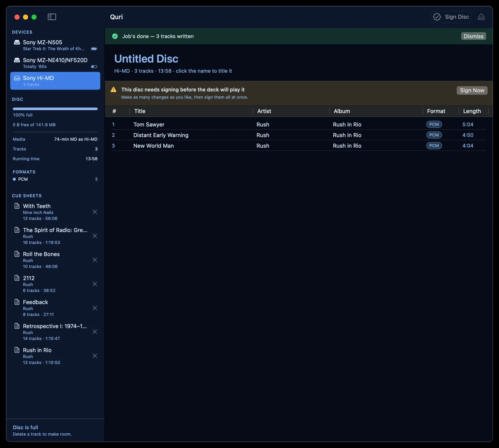Remove the Retrospective I cue sheet
This screenshot has width=499, height=448.
[x=95, y=332]
